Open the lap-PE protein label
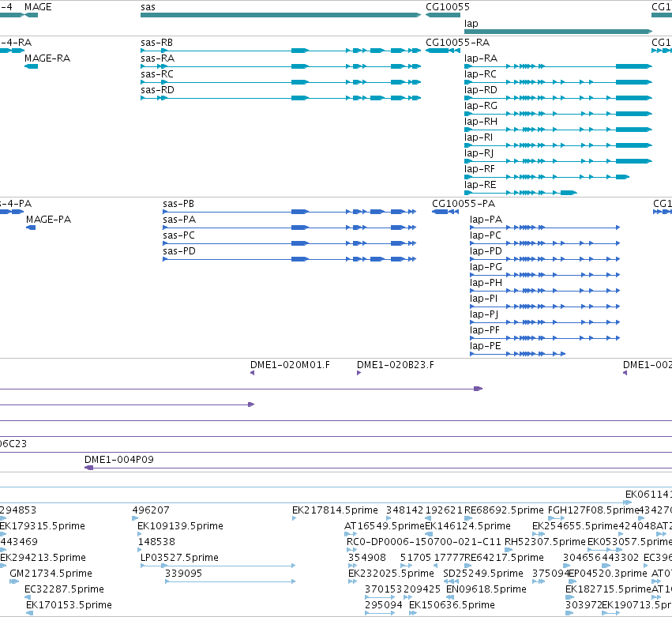The image size is (672, 617). [x=485, y=347]
